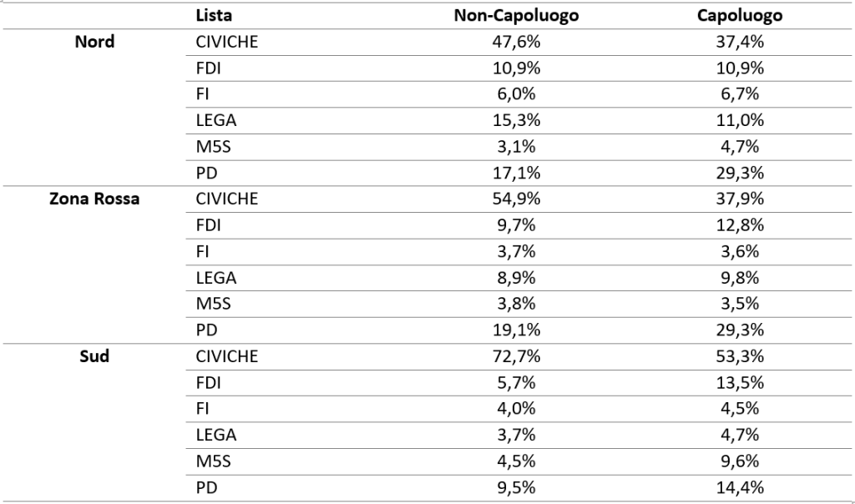Click the 11,0% LEGA Capoluogo value

click(740, 120)
